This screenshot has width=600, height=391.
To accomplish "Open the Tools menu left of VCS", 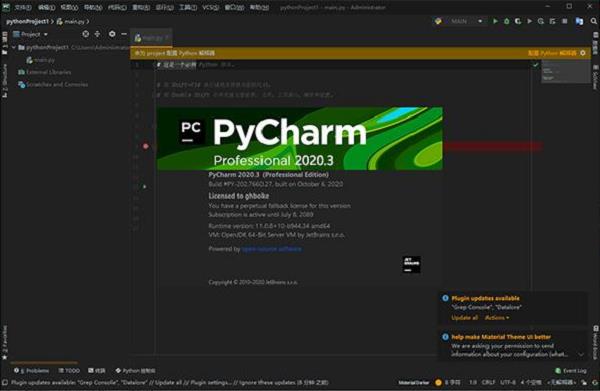I will (188, 7).
